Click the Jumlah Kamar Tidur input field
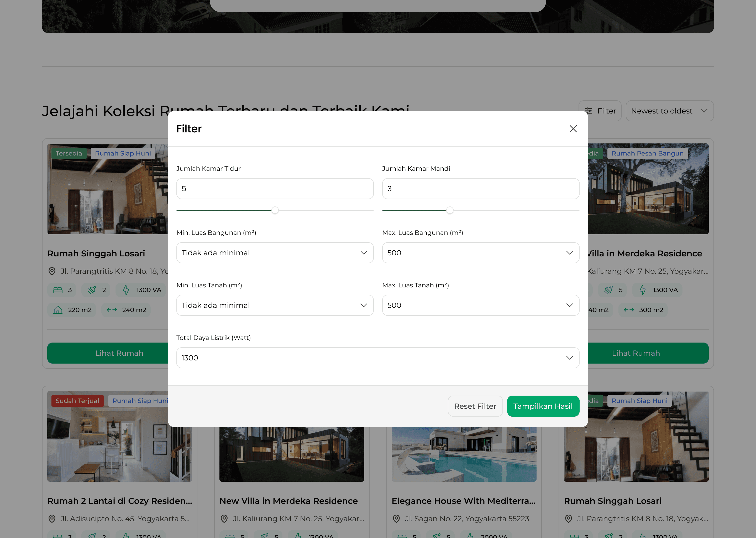The width and height of the screenshot is (756, 538). pos(275,189)
